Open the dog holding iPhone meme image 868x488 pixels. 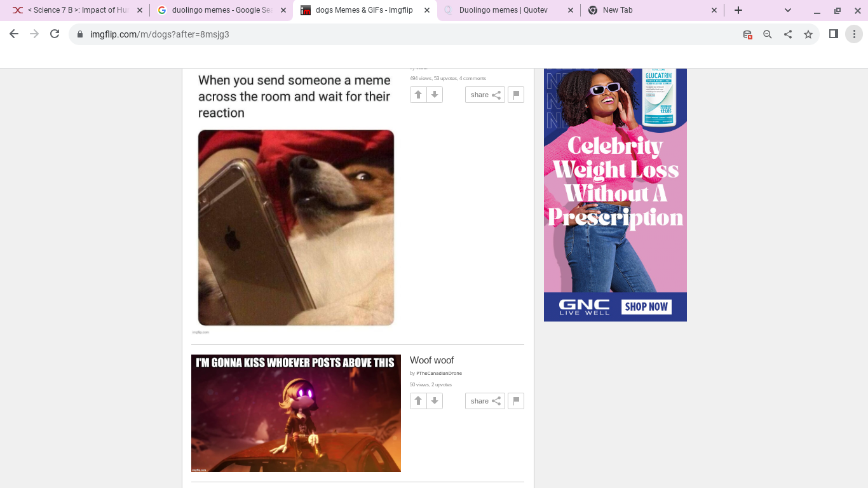pyautogui.click(x=296, y=201)
